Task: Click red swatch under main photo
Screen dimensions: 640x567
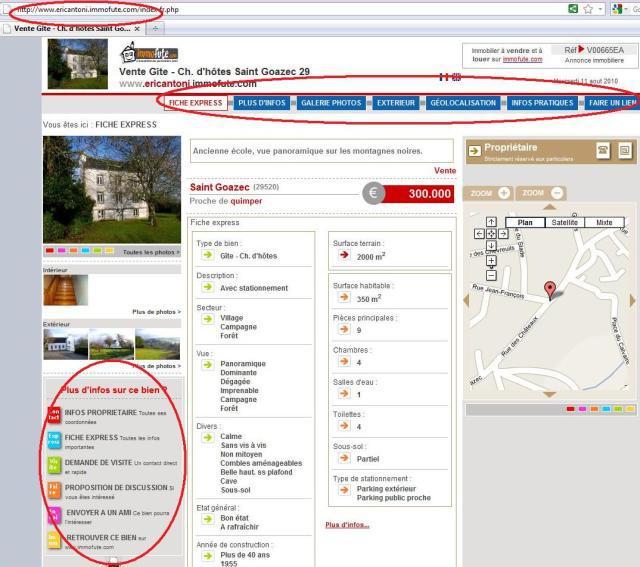Action: click(50, 251)
